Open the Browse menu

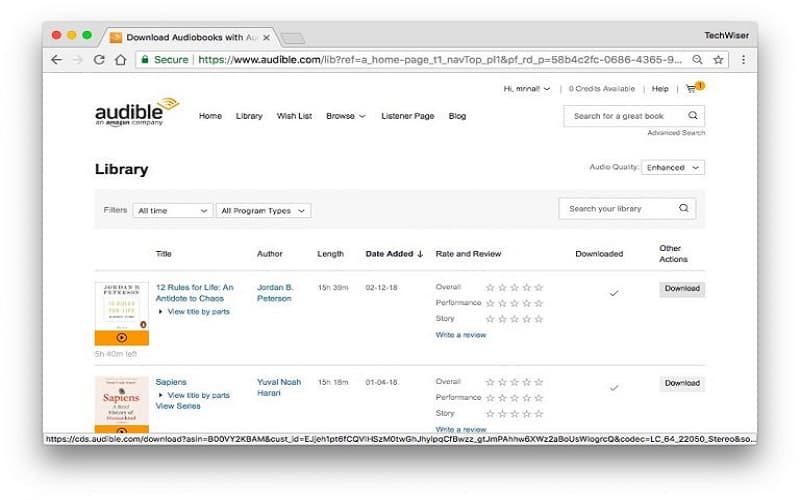(346, 116)
